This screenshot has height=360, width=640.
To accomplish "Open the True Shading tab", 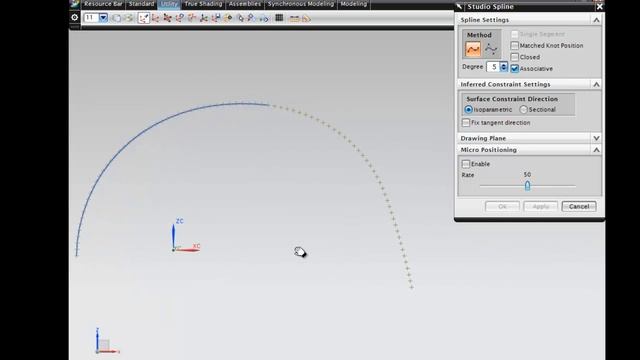I will pos(203,4).
